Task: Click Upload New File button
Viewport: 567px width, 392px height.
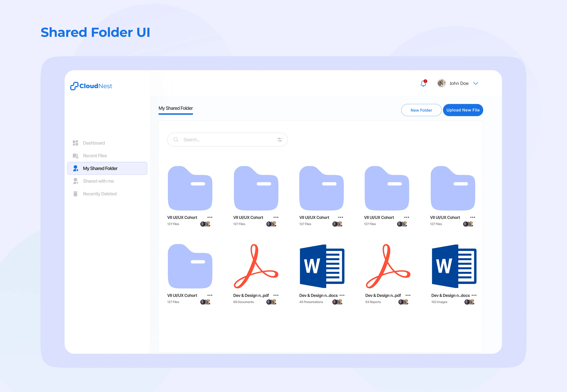Action: point(463,110)
